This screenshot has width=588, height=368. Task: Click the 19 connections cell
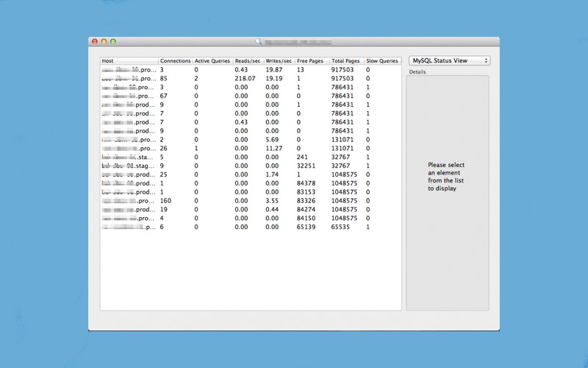[x=163, y=210]
